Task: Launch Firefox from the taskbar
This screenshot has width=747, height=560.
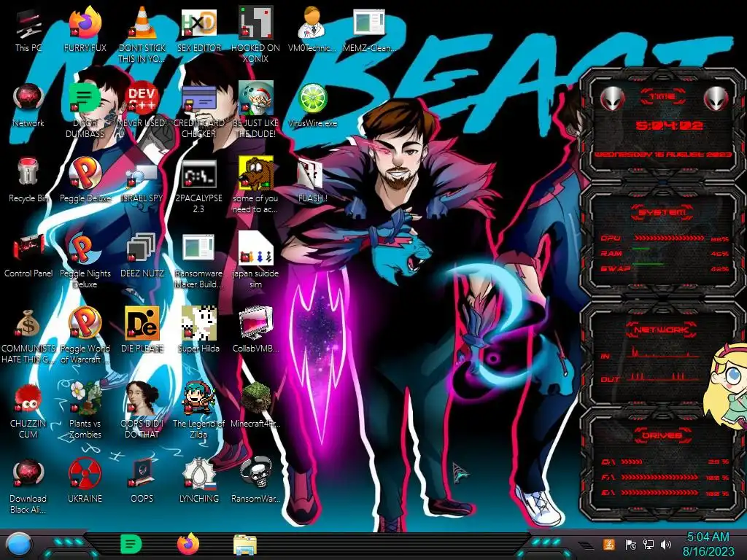Action: tap(188, 544)
